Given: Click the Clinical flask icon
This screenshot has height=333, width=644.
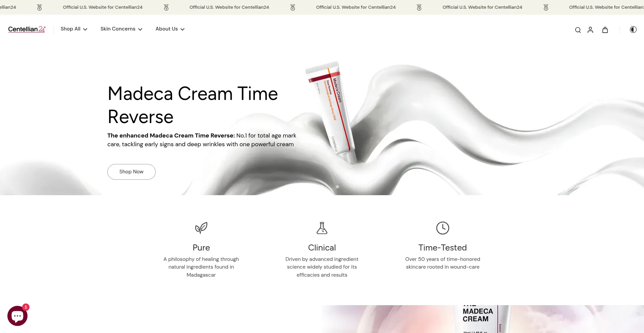Looking at the screenshot, I should point(322,228).
